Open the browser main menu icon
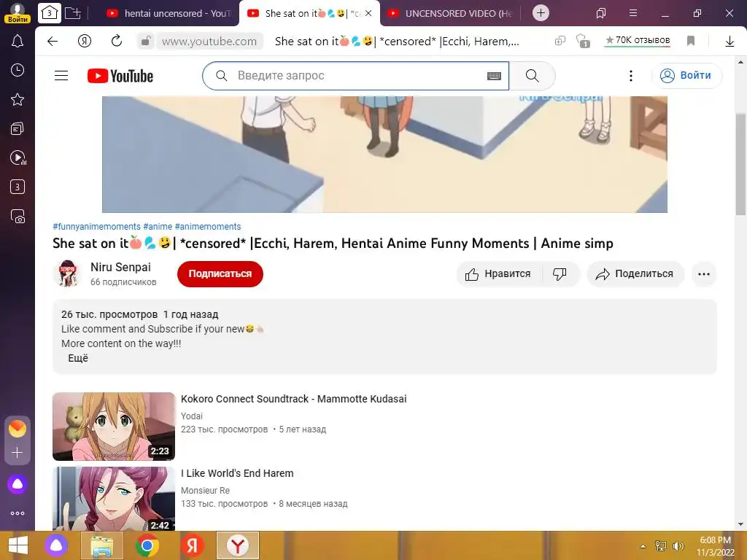 [633, 13]
